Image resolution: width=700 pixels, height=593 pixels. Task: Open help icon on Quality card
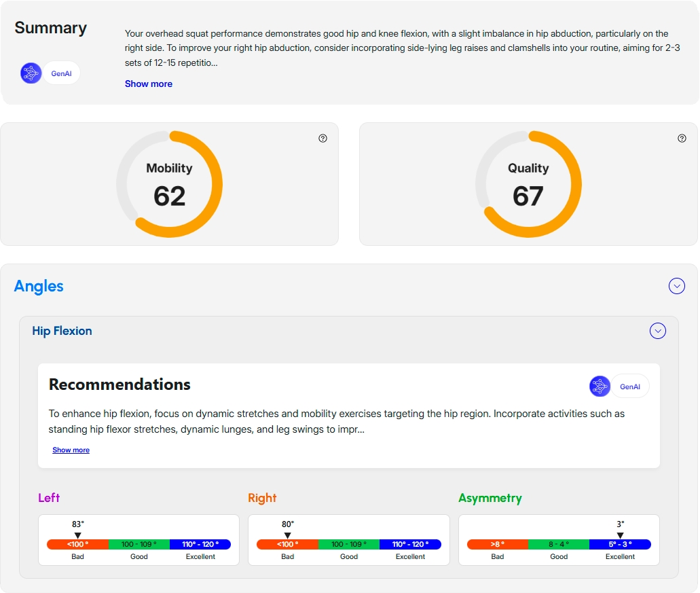(x=682, y=139)
